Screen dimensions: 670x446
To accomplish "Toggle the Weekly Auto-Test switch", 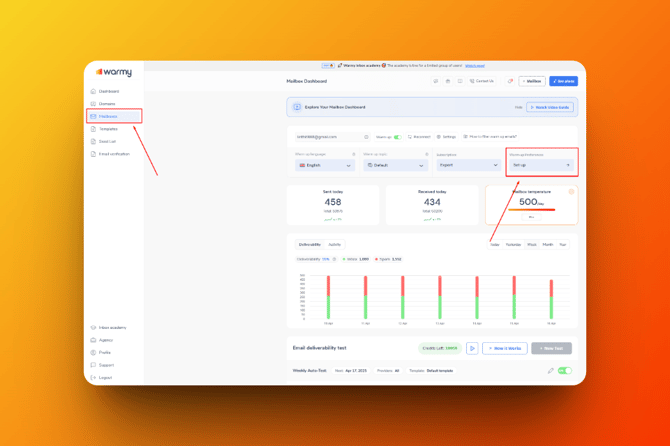I will point(565,371).
